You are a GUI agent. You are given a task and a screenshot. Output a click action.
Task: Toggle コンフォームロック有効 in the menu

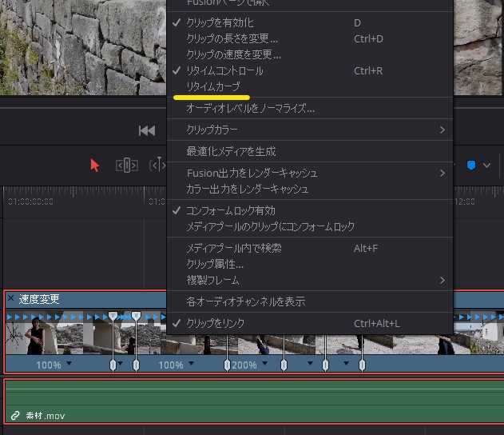coord(310,211)
